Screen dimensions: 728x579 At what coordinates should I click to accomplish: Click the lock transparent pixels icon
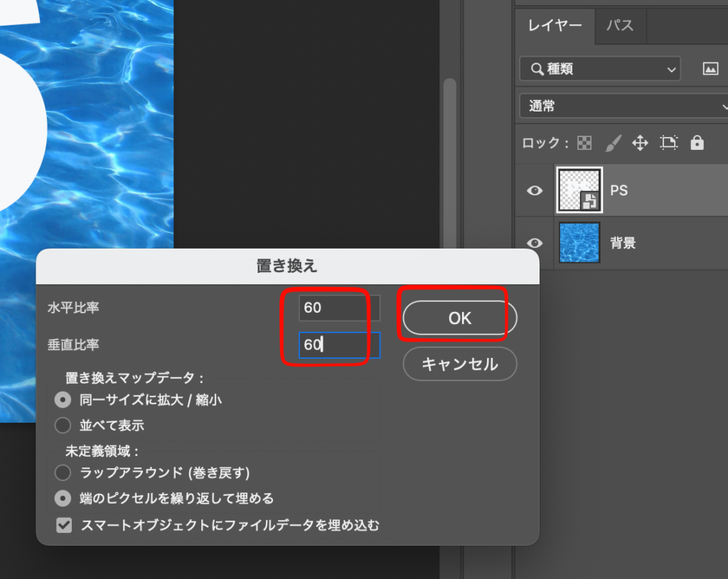[584, 143]
